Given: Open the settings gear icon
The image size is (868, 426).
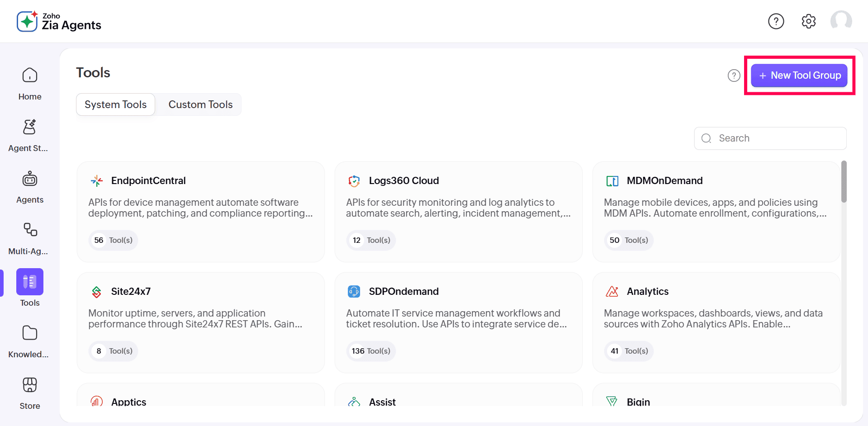Looking at the screenshot, I should (x=808, y=21).
